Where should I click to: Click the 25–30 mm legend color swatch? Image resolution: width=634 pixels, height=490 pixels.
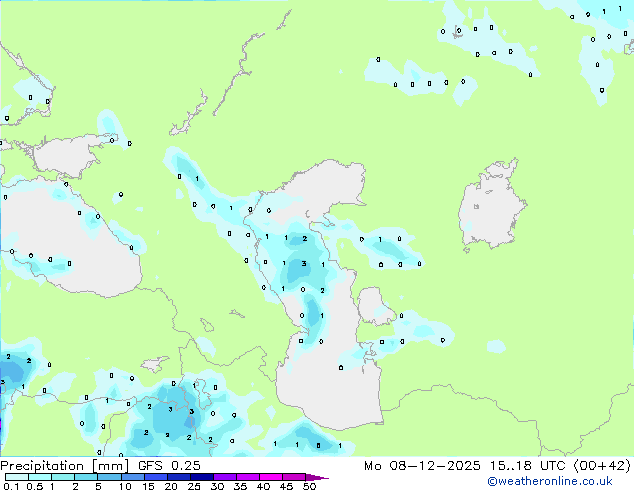pos(202,477)
